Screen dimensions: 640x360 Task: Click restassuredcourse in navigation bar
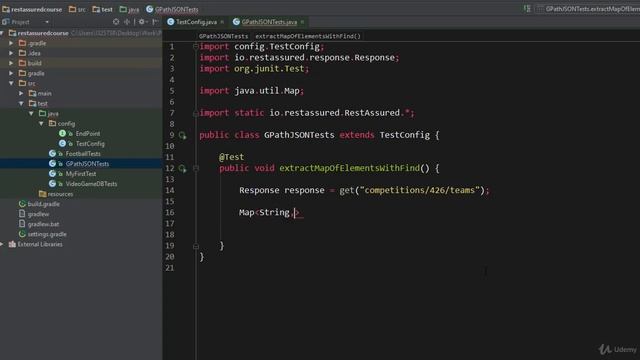pos(32,9)
